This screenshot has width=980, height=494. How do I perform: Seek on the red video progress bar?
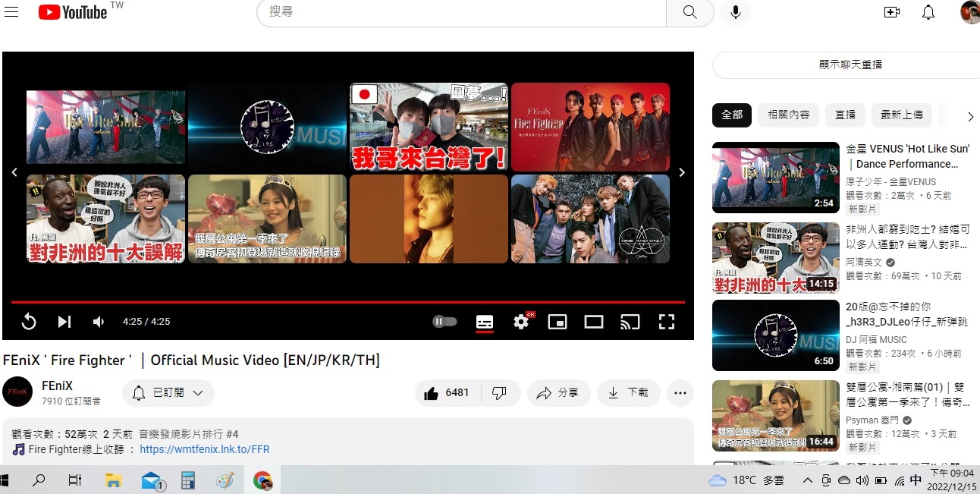click(x=348, y=302)
